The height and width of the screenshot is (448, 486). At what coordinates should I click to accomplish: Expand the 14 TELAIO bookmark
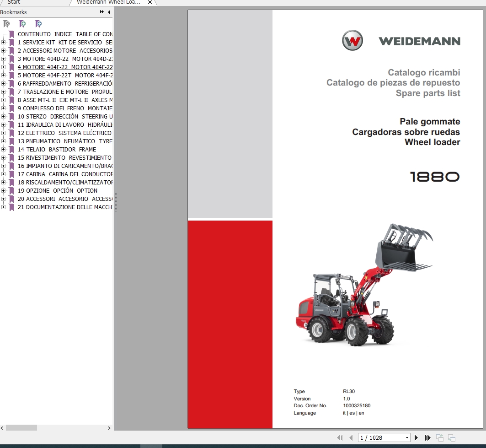coord(3,150)
